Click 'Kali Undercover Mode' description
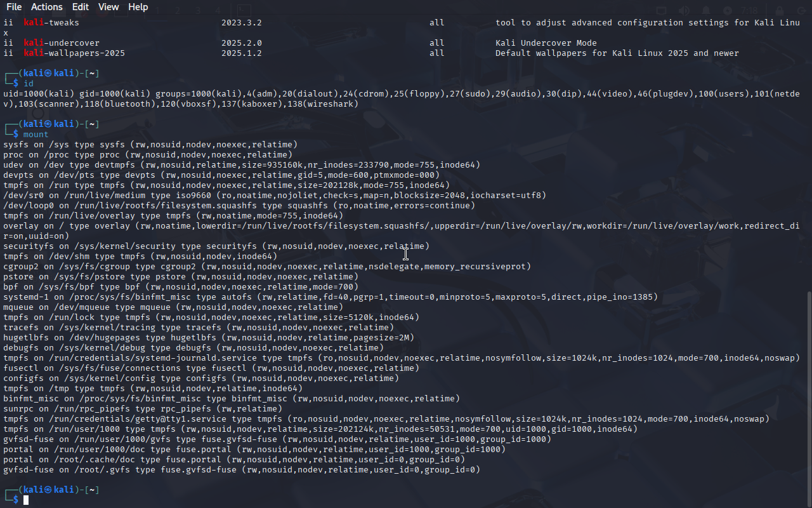812x508 pixels. [x=546, y=43]
